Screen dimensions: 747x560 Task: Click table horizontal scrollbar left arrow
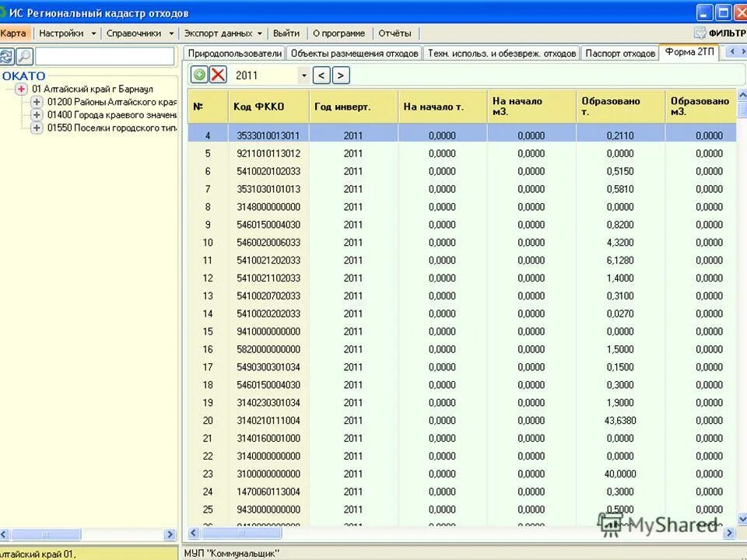click(x=193, y=534)
